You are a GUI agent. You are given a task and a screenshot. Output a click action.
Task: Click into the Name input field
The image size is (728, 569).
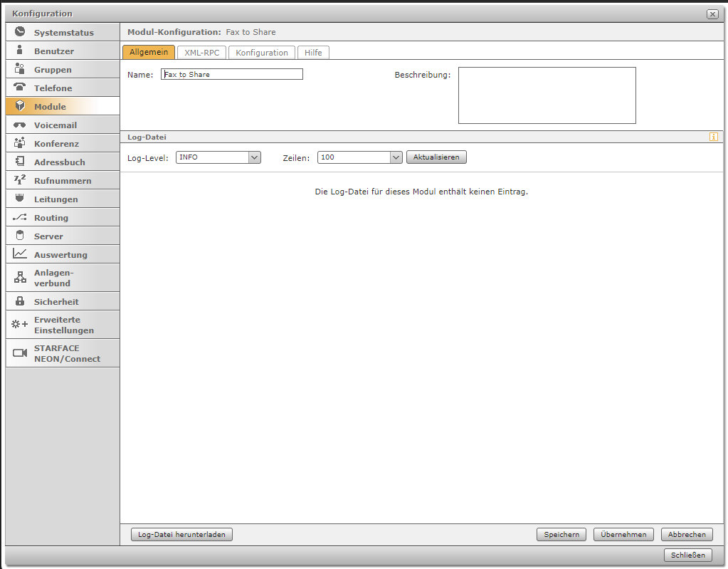(x=232, y=74)
